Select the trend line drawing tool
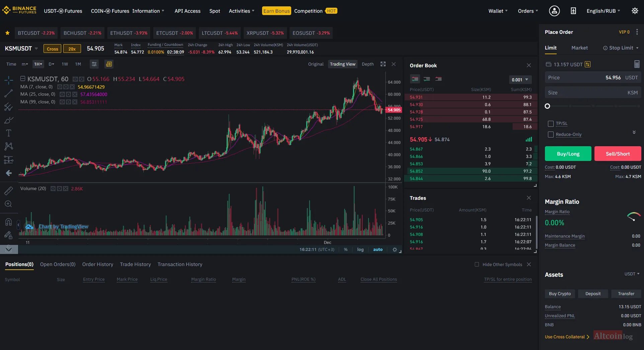 pos(9,93)
